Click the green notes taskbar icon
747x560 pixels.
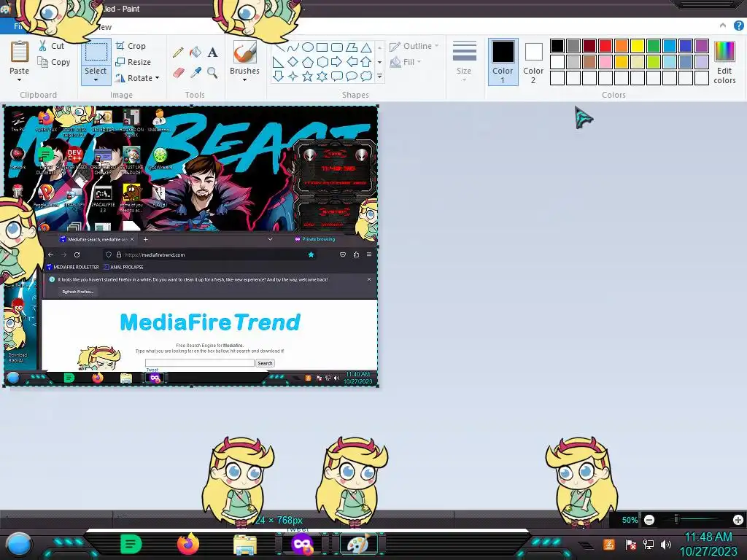131,544
